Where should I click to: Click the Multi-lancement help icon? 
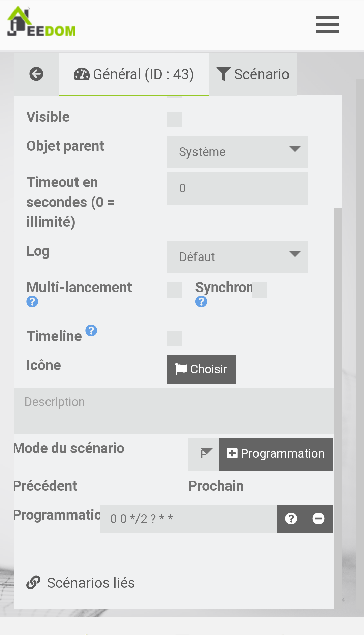point(32,302)
